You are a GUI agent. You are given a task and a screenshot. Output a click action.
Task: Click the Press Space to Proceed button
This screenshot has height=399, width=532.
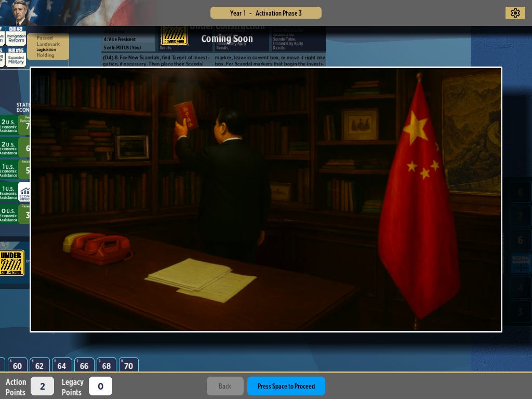click(286, 386)
